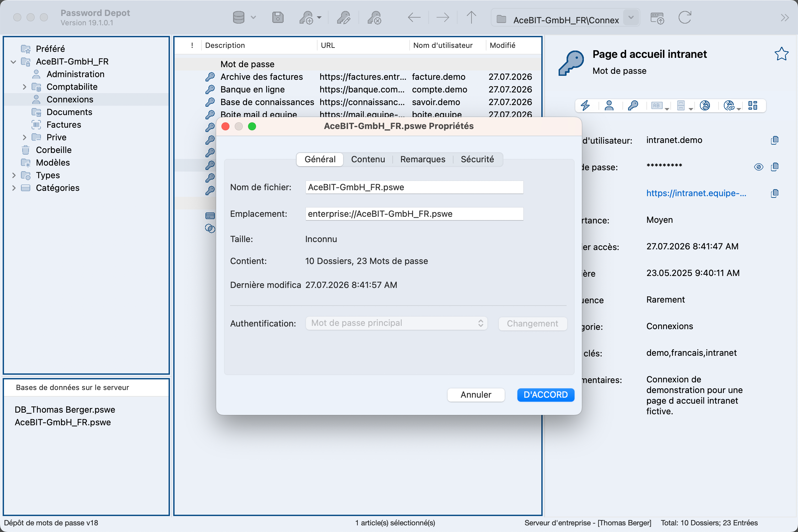This screenshot has width=798, height=532.
Task: Copy the username intranet.demo with copy icon
Action: pyautogui.click(x=775, y=140)
